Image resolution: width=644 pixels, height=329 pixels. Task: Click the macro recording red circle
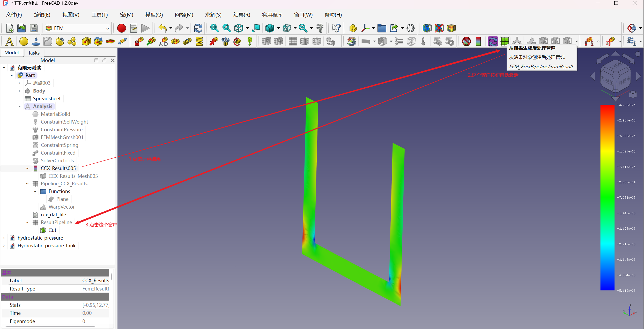tap(121, 28)
